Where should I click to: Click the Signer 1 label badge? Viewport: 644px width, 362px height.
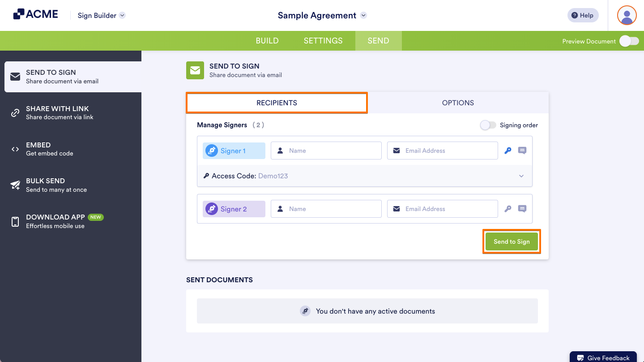click(234, 151)
